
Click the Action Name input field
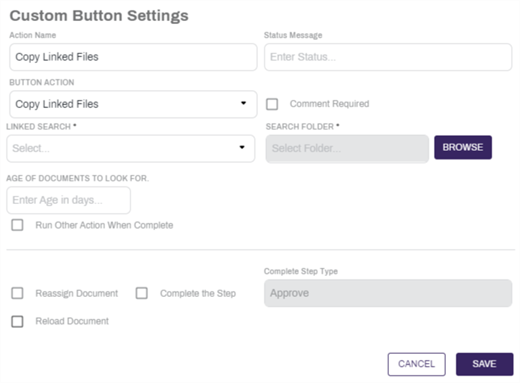point(133,57)
